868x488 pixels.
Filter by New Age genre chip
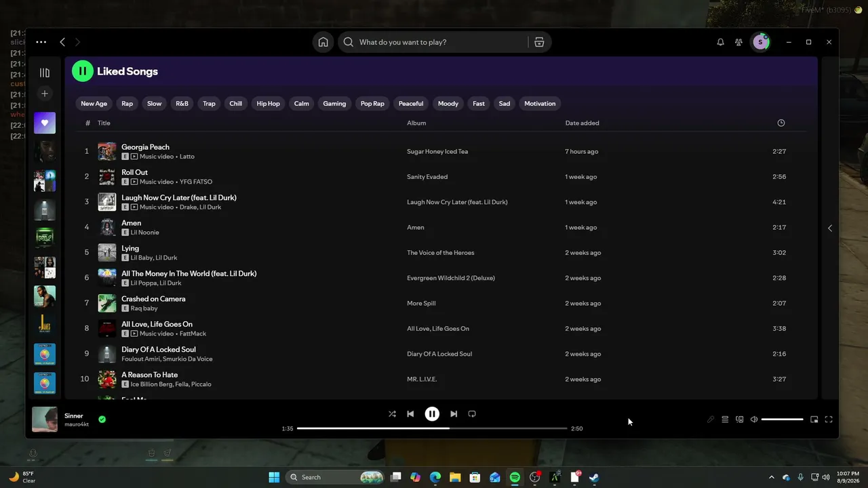pyautogui.click(x=94, y=104)
